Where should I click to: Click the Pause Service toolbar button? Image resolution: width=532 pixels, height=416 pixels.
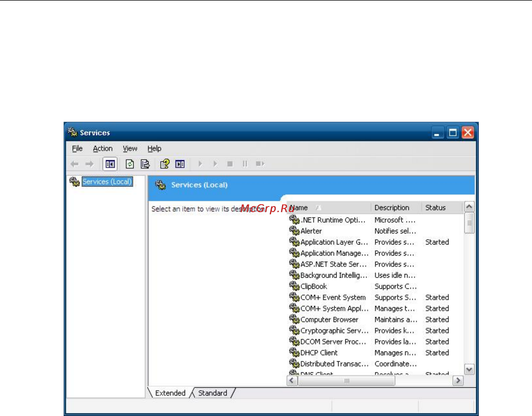tap(245, 164)
